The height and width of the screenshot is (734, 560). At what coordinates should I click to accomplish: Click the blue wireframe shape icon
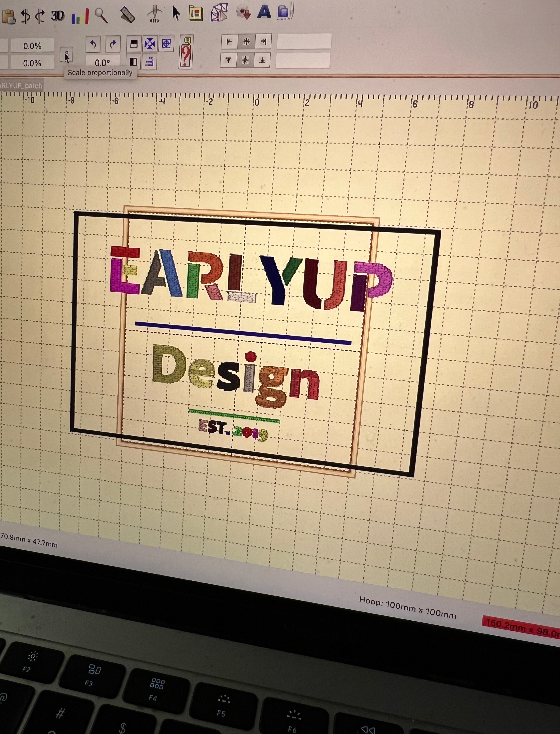click(x=219, y=13)
